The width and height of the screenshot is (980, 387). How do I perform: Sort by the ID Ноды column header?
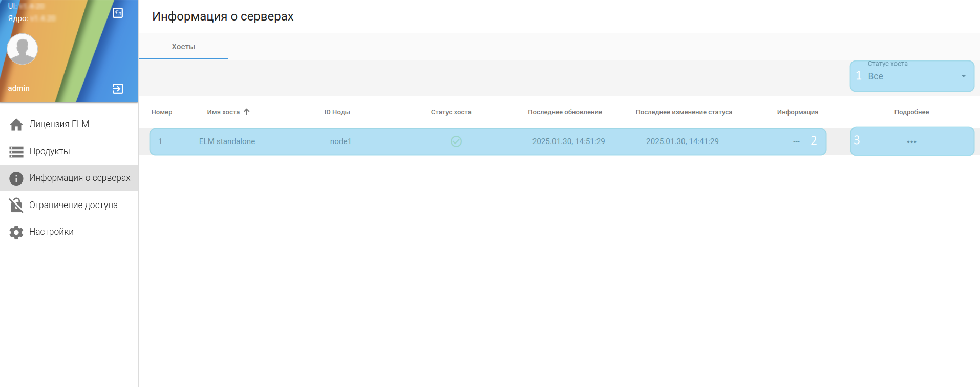pos(337,112)
